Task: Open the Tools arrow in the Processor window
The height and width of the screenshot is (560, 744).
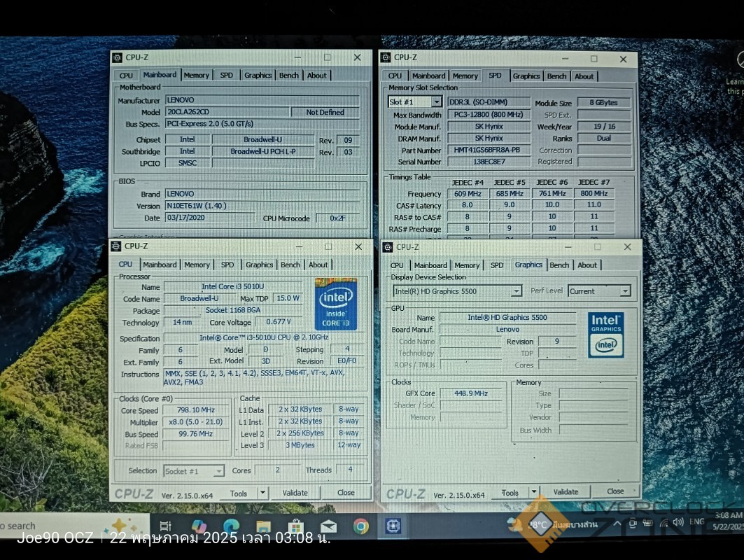Action: (x=263, y=493)
